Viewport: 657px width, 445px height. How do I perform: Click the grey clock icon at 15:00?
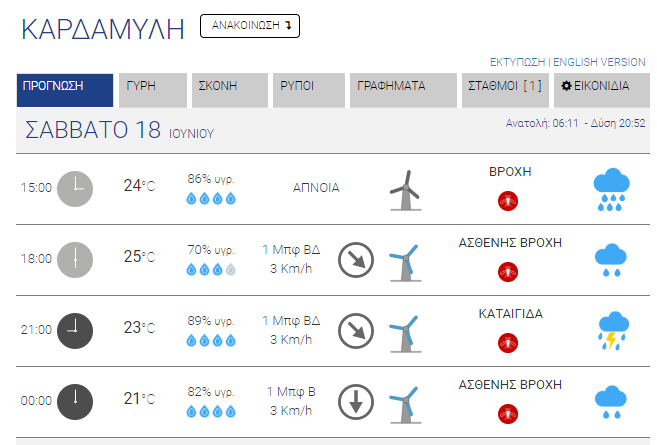pos(75,189)
